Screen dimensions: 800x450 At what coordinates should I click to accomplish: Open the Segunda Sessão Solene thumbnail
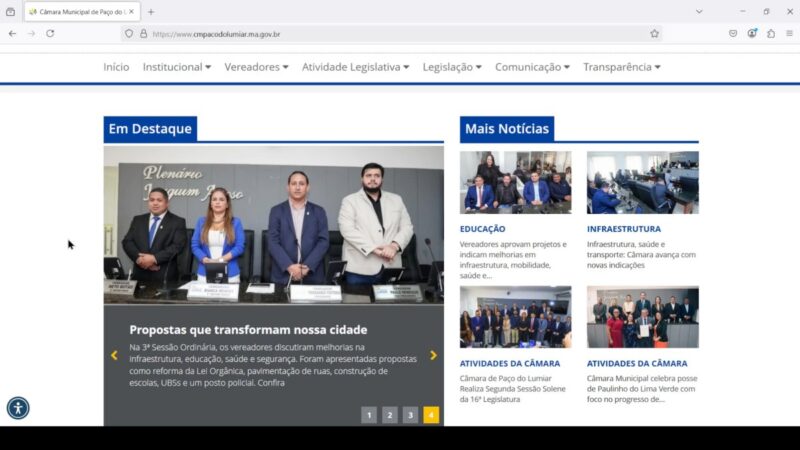click(515, 317)
